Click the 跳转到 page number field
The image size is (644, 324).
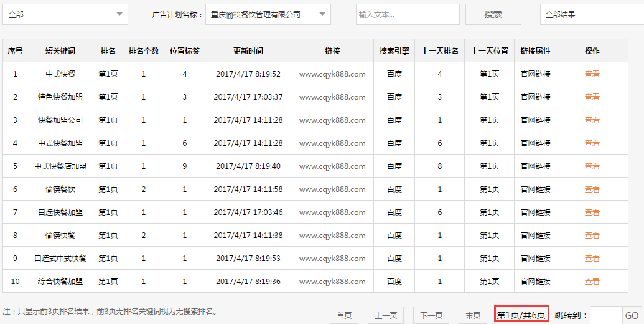pos(606,315)
